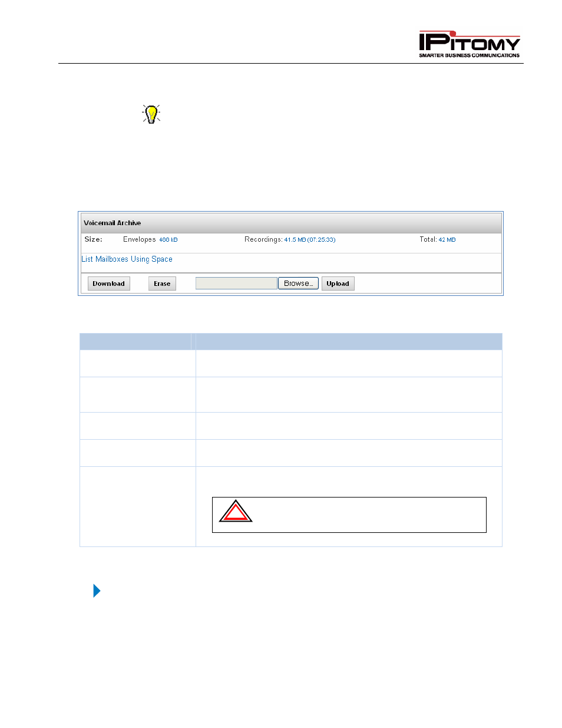Click the Download button

tap(109, 284)
